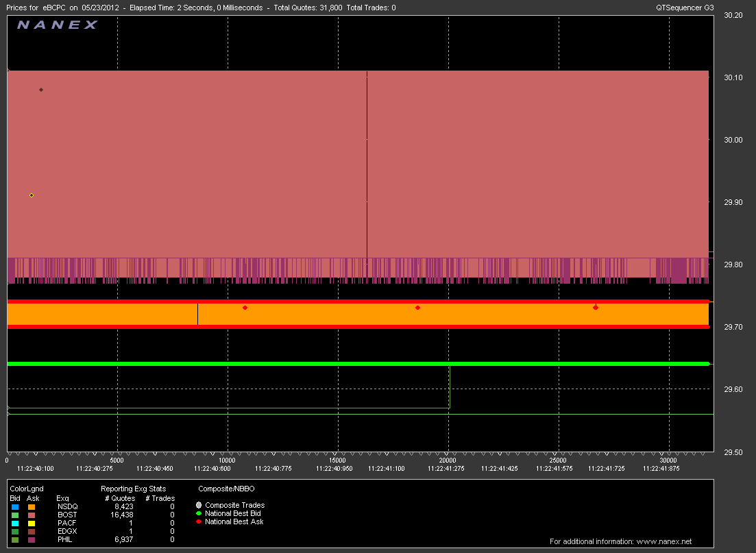Click the cyan PACF bid color swatch
Screen dimensions: 756x553
(x=15, y=523)
